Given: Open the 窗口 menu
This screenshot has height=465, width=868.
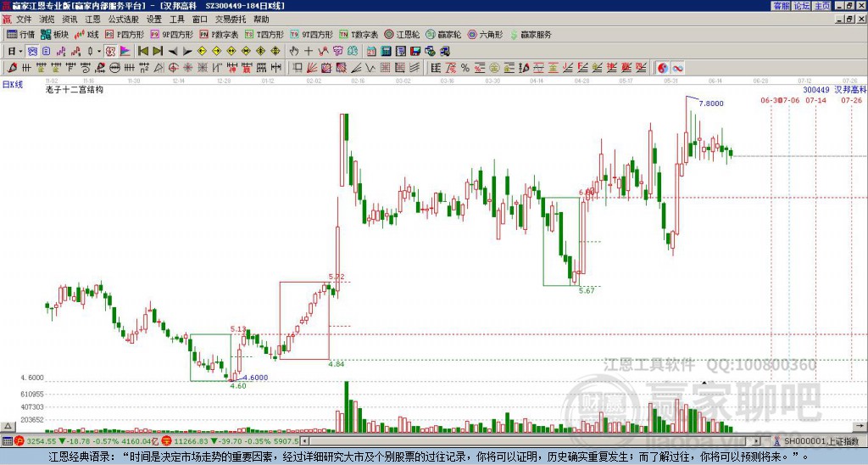Looking at the screenshot, I should tap(200, 20).
